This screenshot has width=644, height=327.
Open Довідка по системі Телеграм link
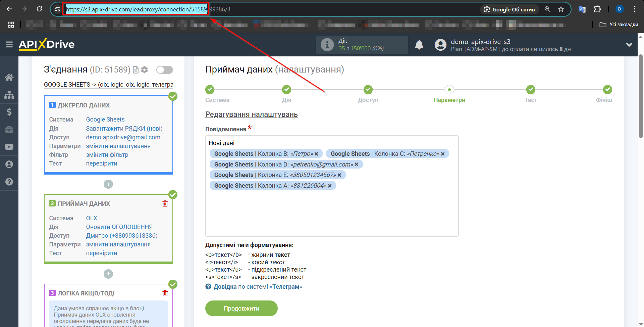[x=254, y=287]
